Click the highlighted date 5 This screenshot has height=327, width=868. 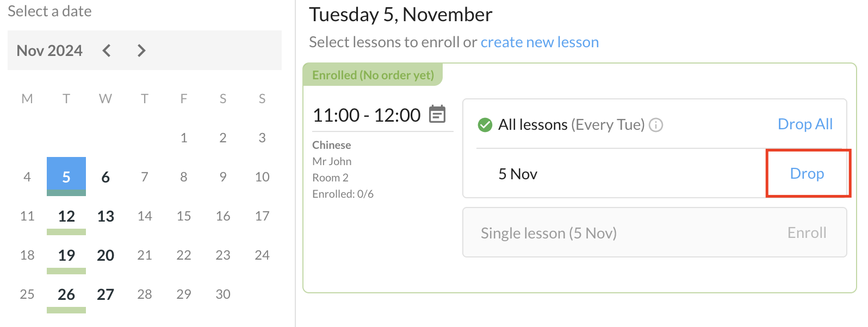click(x=66, y=177)
